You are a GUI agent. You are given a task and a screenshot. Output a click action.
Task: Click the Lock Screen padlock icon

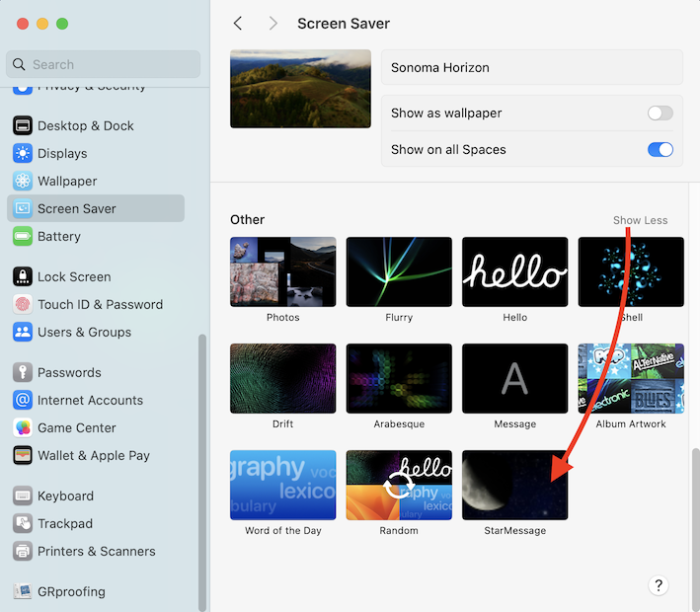point(23,276)
